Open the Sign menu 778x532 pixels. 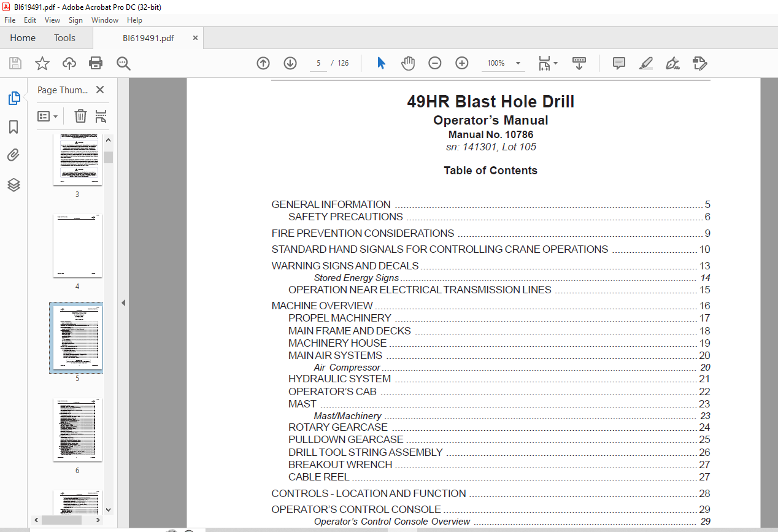[75, 20]
